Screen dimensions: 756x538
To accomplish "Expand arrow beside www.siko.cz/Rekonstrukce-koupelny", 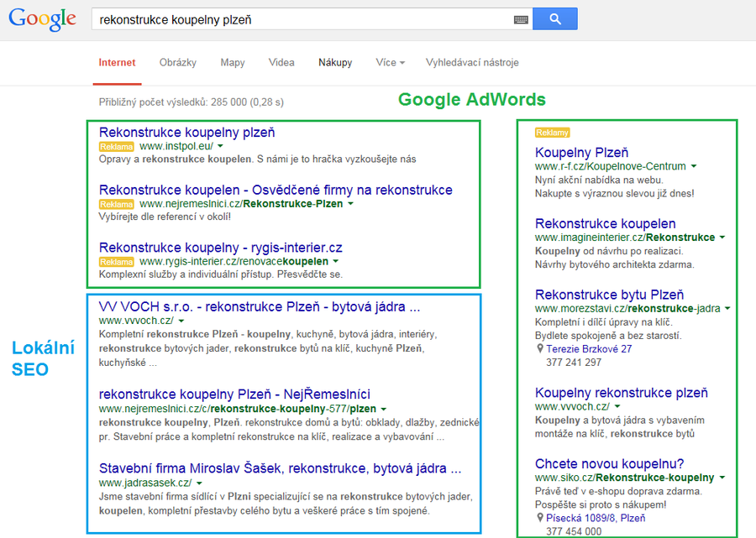I will (722, 478).
